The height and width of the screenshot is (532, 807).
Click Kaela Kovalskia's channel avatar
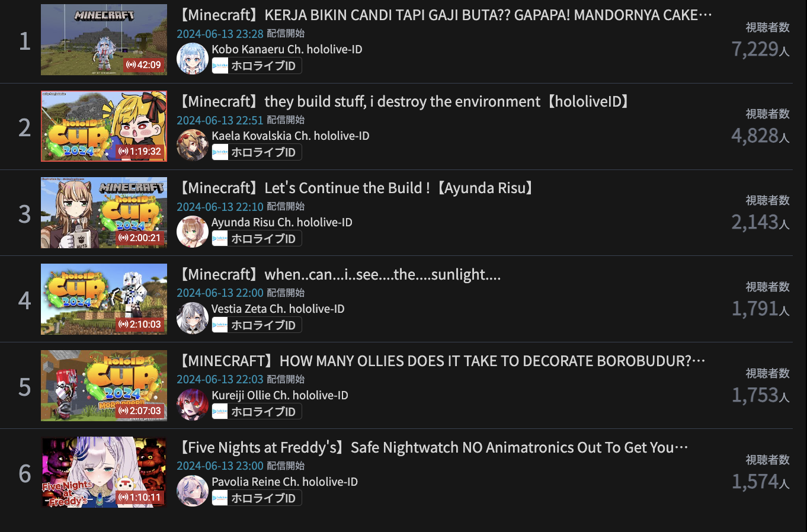click(x=193, y=145)
